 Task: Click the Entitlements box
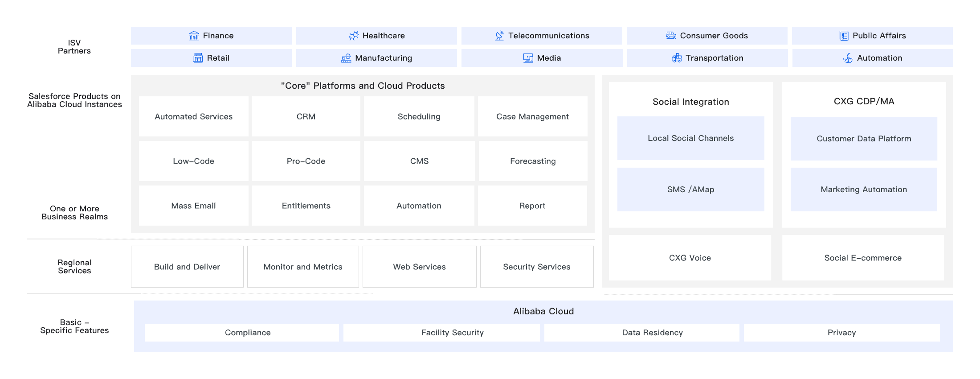tap(306, 206)
